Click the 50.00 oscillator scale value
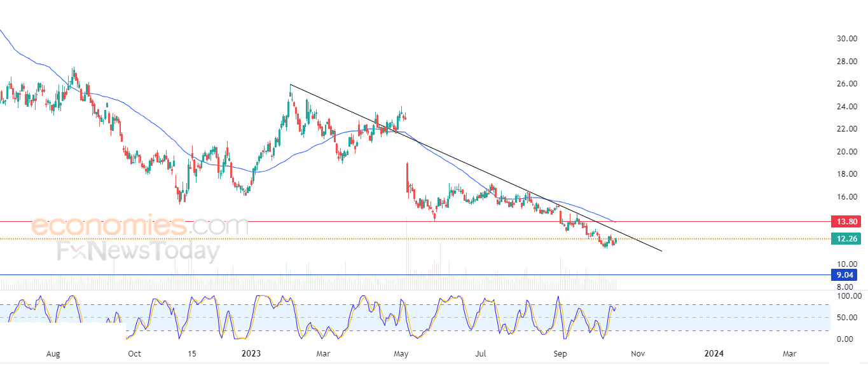Viewport: 868px width, 366px height. (846, 318)
